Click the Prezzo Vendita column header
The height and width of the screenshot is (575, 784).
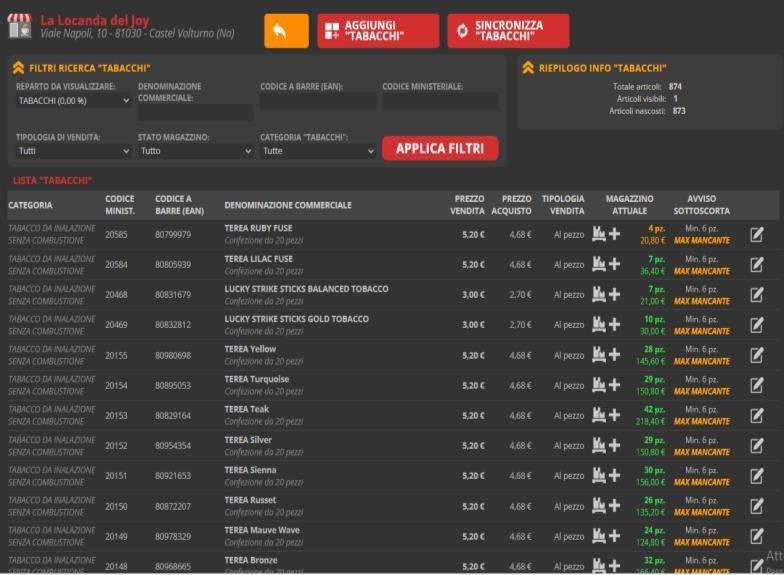(467, 205)
